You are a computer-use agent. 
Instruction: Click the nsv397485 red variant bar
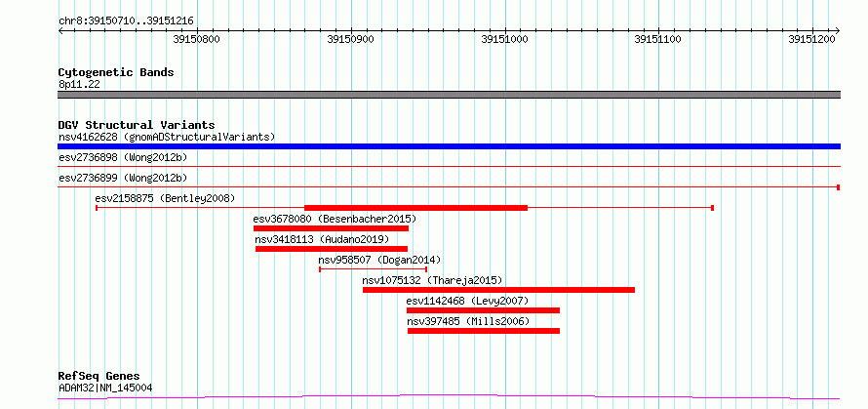[x=484, y=331]
